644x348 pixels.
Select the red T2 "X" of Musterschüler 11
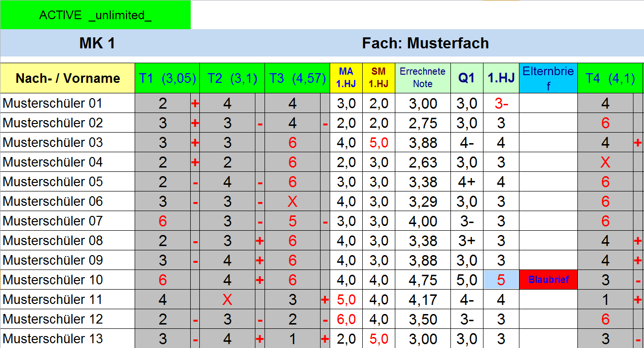click(x=228, y=300)
